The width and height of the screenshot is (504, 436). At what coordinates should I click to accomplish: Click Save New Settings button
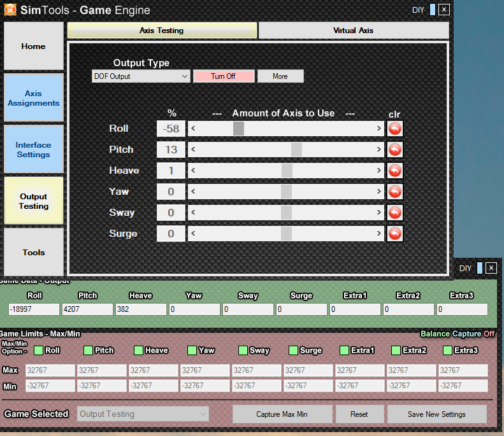click(x=437, y=414)
